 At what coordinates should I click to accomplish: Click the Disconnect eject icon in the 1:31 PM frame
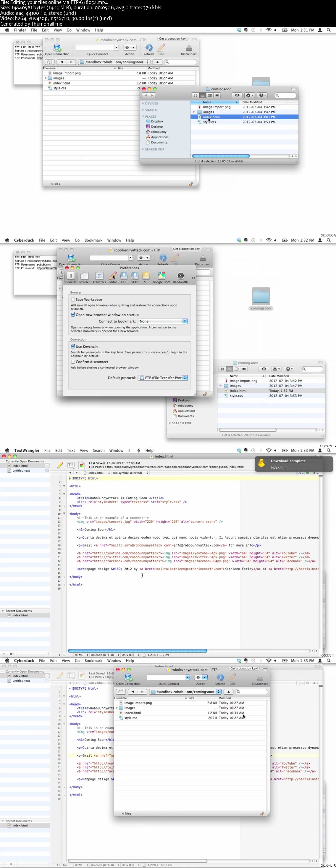point(189,48)
